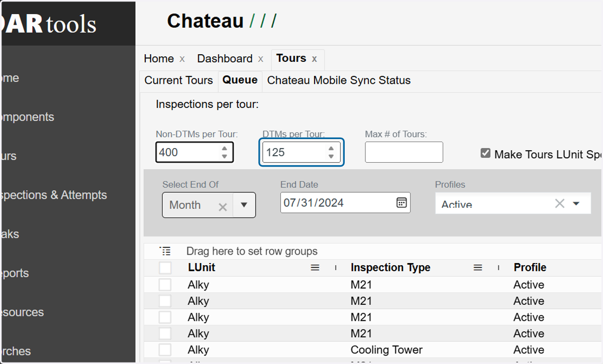Open the Current Tours sub-tab

click(179, 80)
